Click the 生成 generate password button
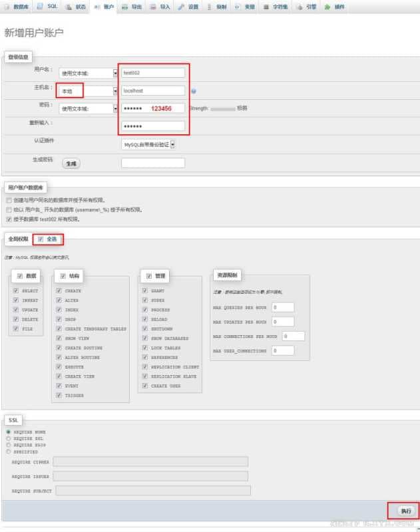This screenshot has height=532, width=420. [x=71, y=163]
